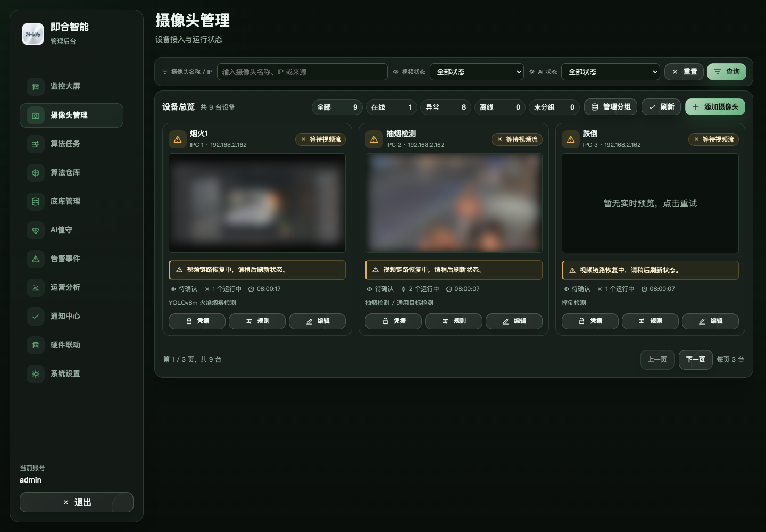
Task: Click the 告警事件 warning triangle icon
Action: [x=36, y=259]
